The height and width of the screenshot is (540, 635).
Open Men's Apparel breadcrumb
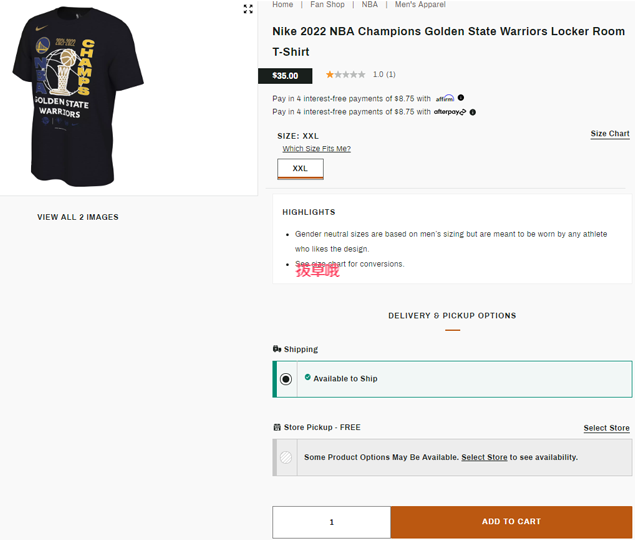tap(420, 4)
